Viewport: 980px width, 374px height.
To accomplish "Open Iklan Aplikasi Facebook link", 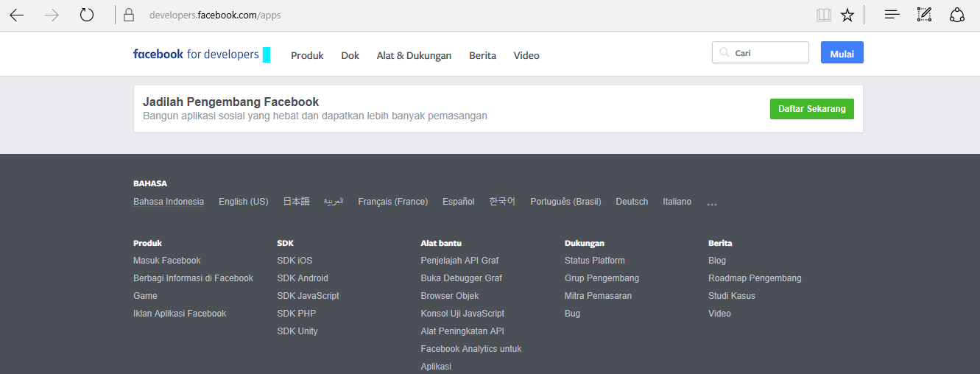I will [180, 314].
